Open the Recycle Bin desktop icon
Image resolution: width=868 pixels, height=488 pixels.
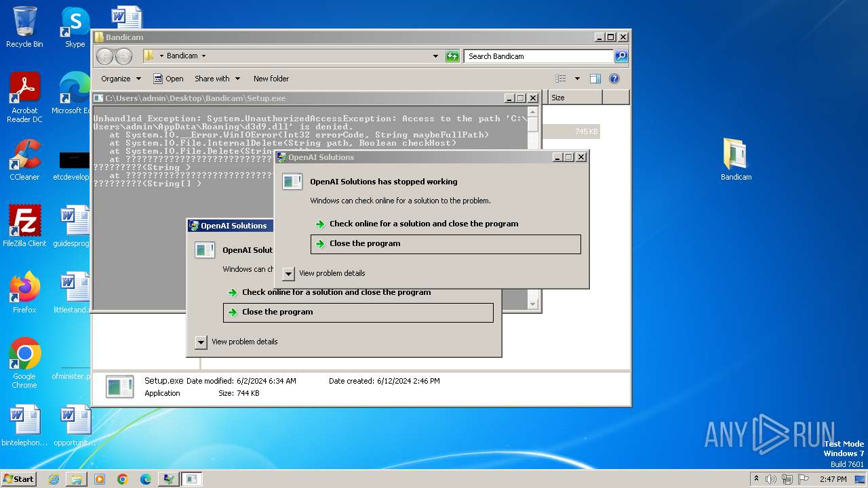click(x=24, y=27)
